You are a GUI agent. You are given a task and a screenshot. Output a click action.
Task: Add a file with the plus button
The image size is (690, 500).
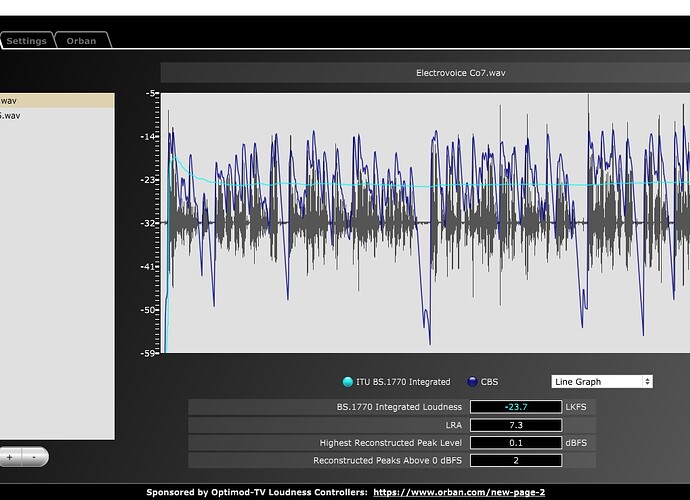tap(10, 457)
